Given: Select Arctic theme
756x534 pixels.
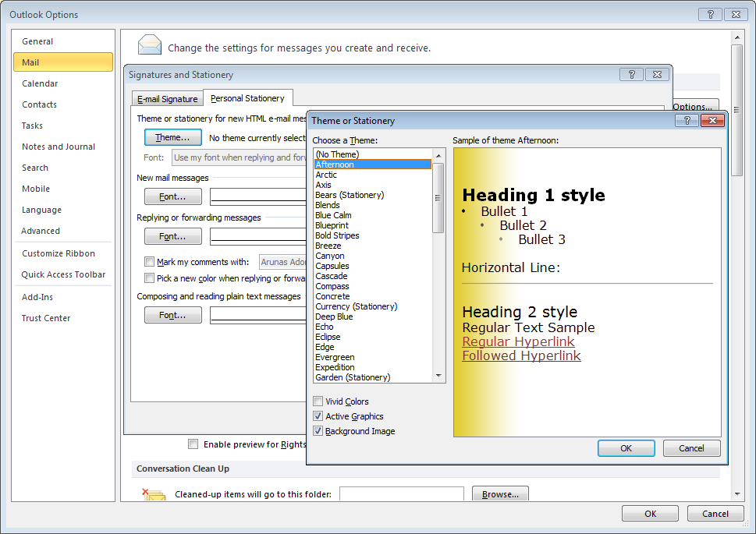Looking at the screenshot, I should click(x=373, y=175).
